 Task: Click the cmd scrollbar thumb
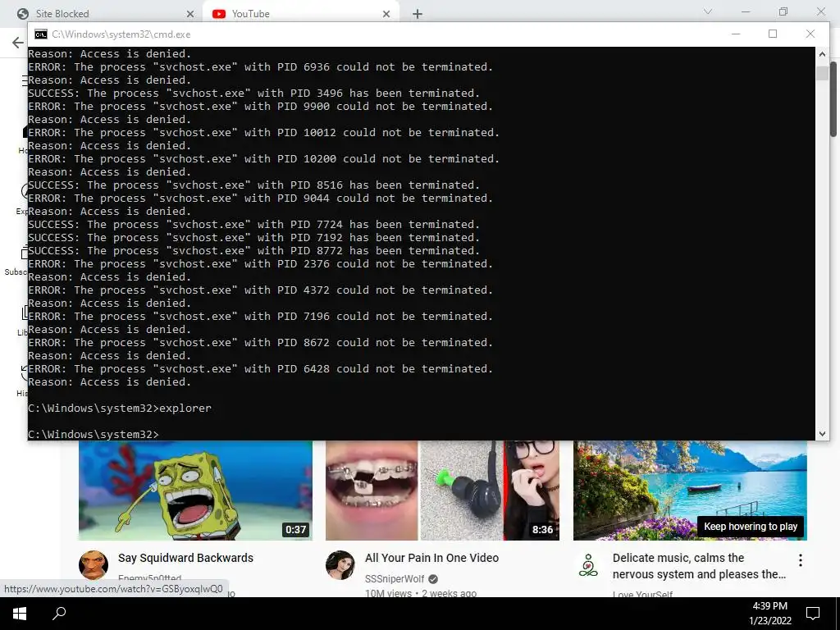point(822,72)
